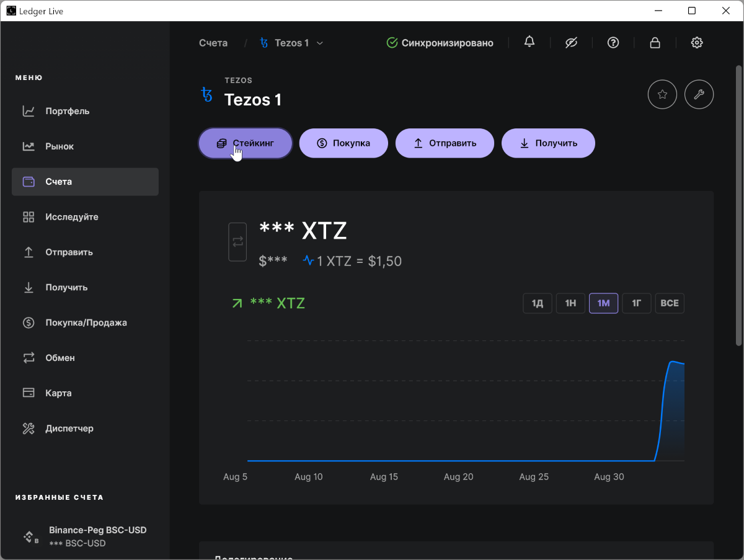
Task: Click the '*** XTZ' balance heading
Action: pos(303,231)
